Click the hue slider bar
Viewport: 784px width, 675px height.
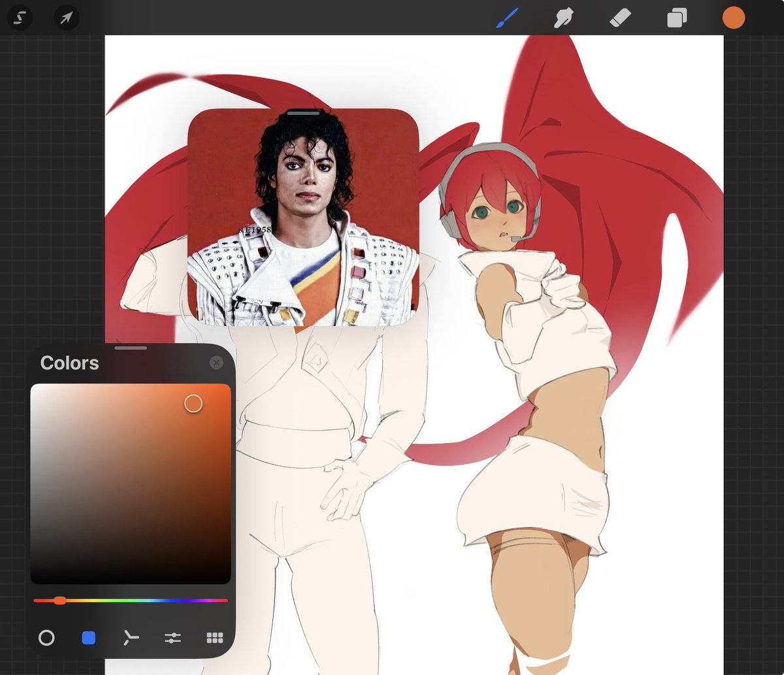tap(131, 601)
